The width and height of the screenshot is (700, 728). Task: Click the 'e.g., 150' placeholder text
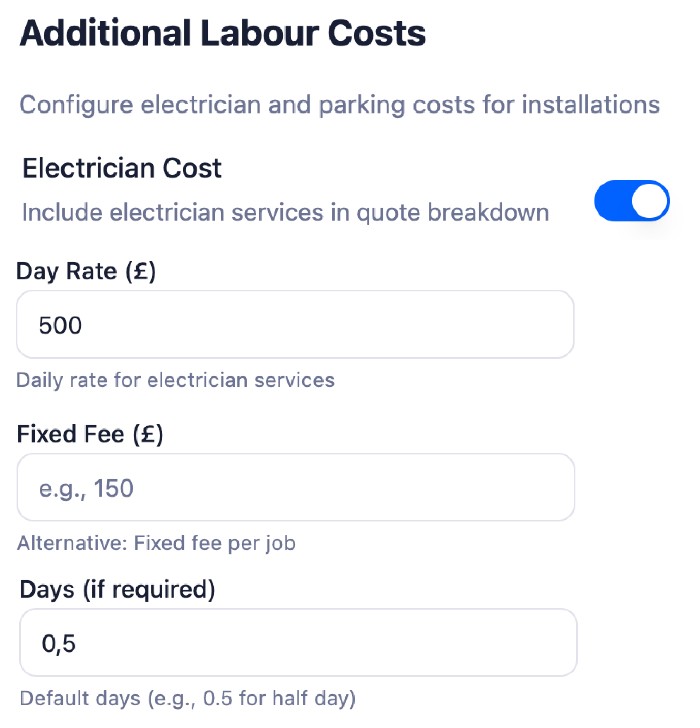point(86,488)
